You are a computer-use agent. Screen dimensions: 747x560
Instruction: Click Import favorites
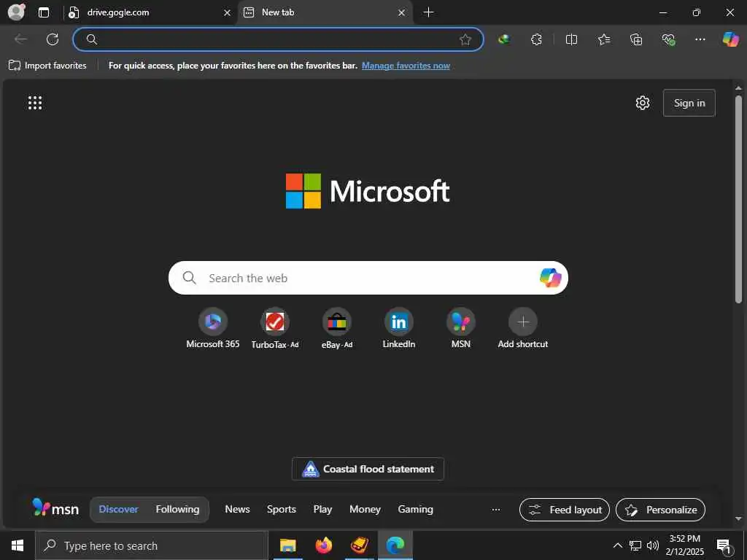(x=47, y=66)
